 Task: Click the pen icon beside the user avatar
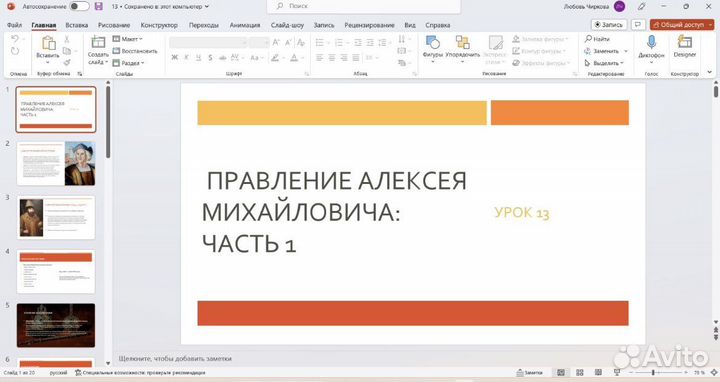coord(641,6)
